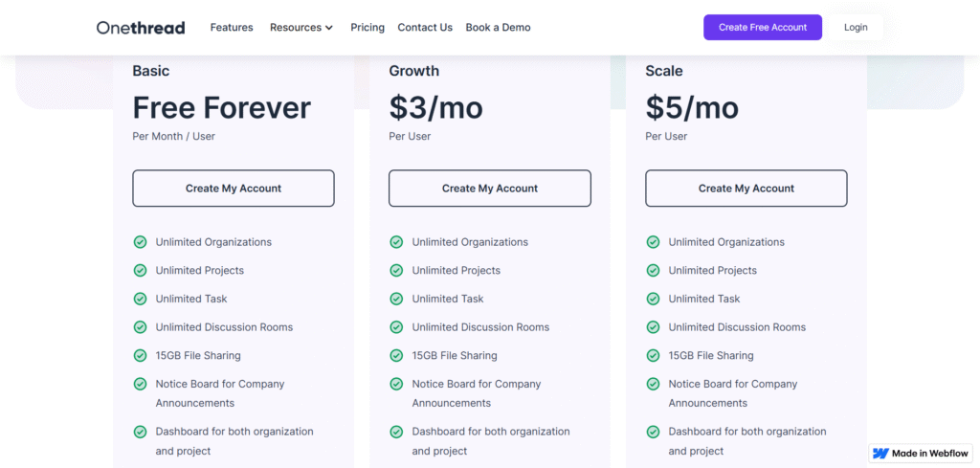Click Growth plan Unlimited Organizations check icon
The image size is (980, 468).
point(396,242)
